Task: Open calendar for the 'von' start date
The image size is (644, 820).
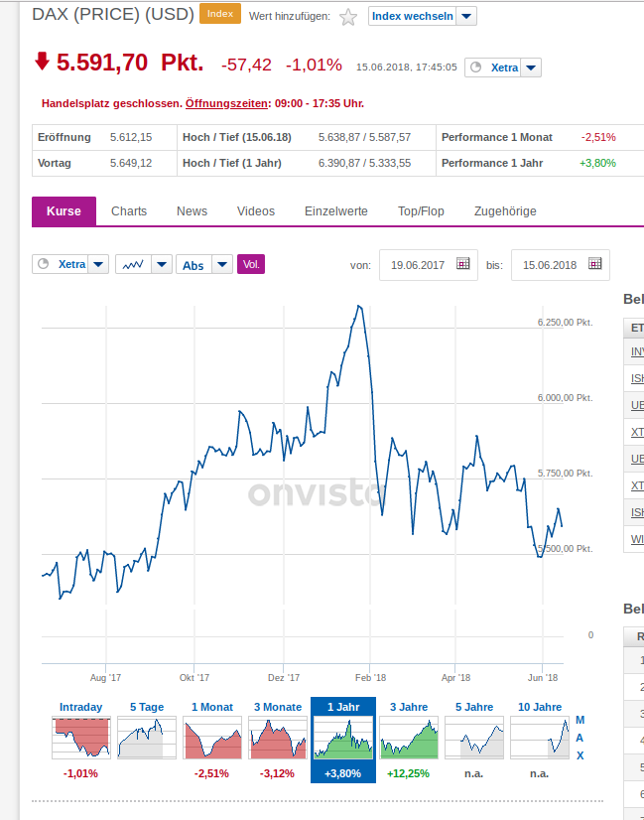Action: click(x=462, y=264)
